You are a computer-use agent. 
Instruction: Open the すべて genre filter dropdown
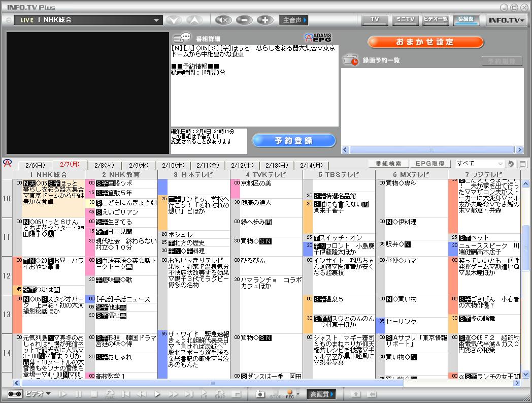click(x=479, y=164)
